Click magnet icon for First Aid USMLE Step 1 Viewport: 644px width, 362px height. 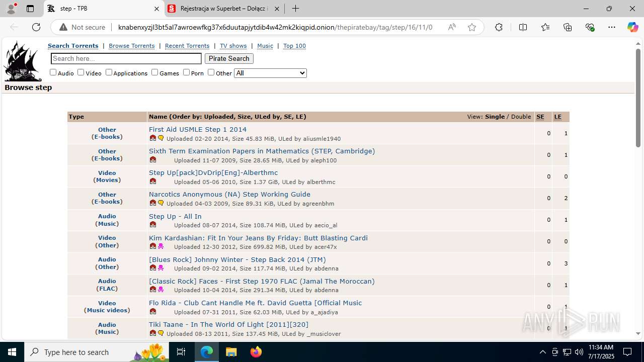tap(153, 138)
